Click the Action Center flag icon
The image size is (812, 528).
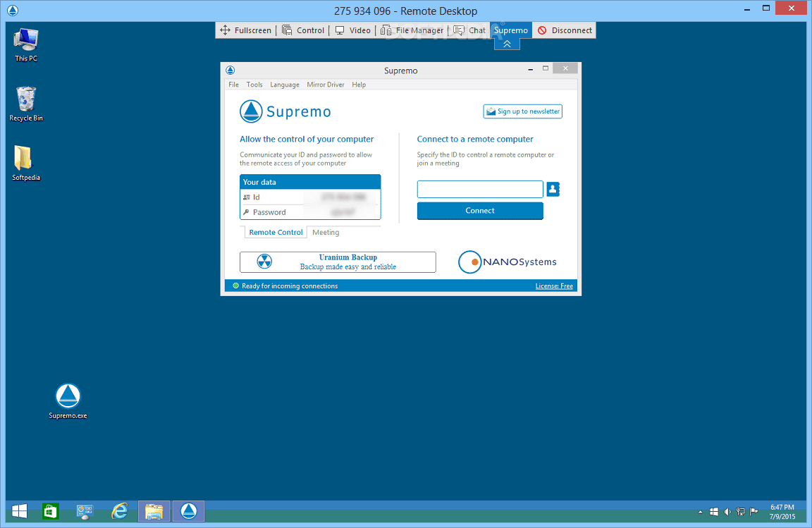754,512
